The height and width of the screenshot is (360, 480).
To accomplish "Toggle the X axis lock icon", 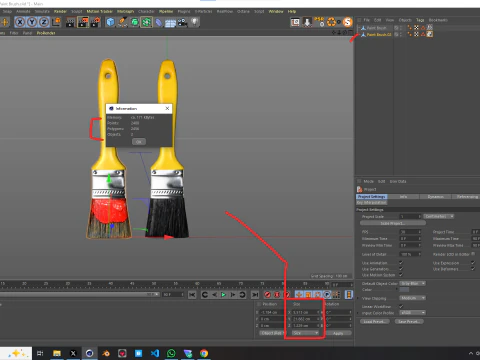I will click(x=20, y=22).
